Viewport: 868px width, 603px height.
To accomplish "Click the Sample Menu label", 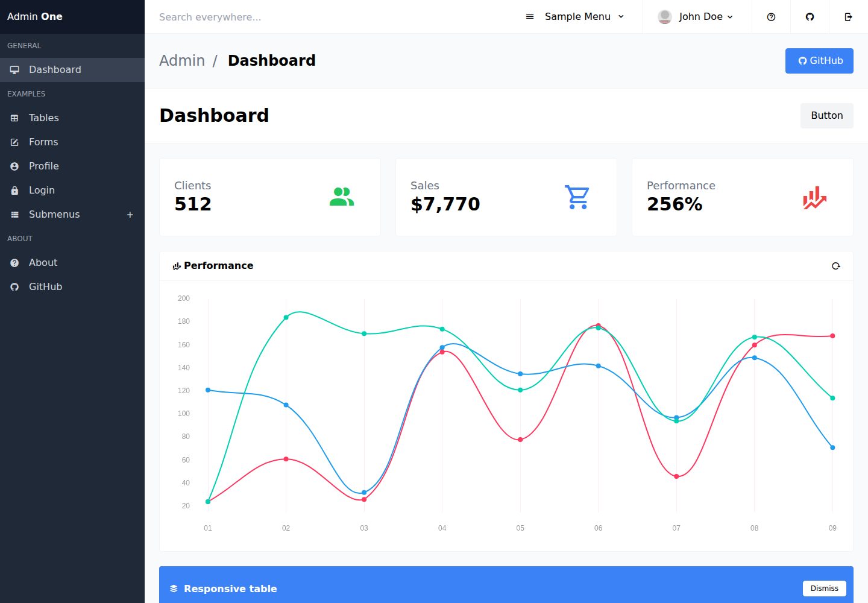I will coord(577,17).
